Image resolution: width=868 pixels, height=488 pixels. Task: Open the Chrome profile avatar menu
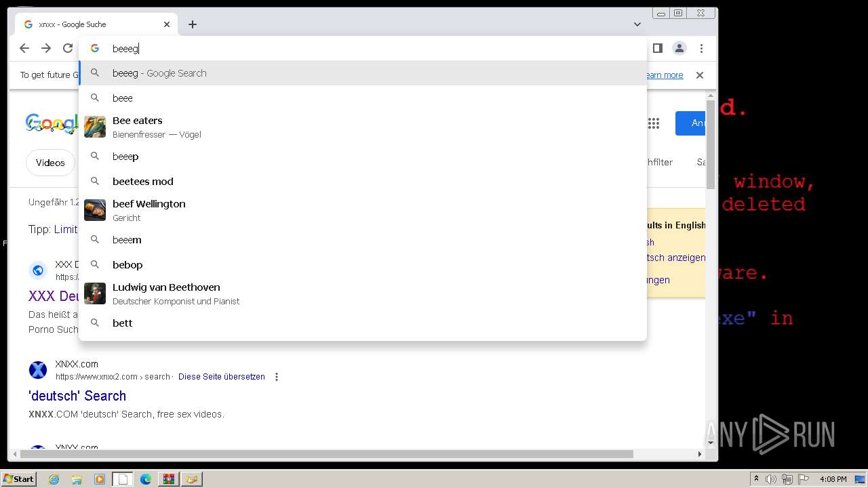[679, 48]
